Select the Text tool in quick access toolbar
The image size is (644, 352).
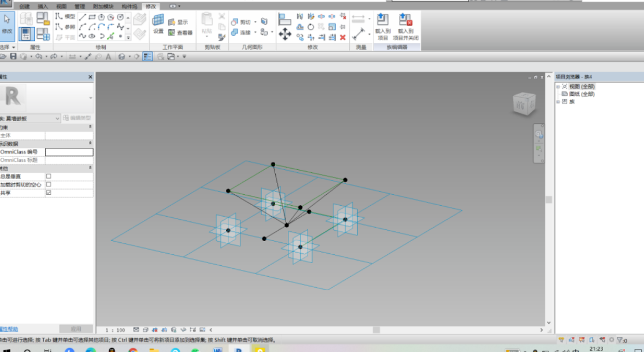[109, 57]
